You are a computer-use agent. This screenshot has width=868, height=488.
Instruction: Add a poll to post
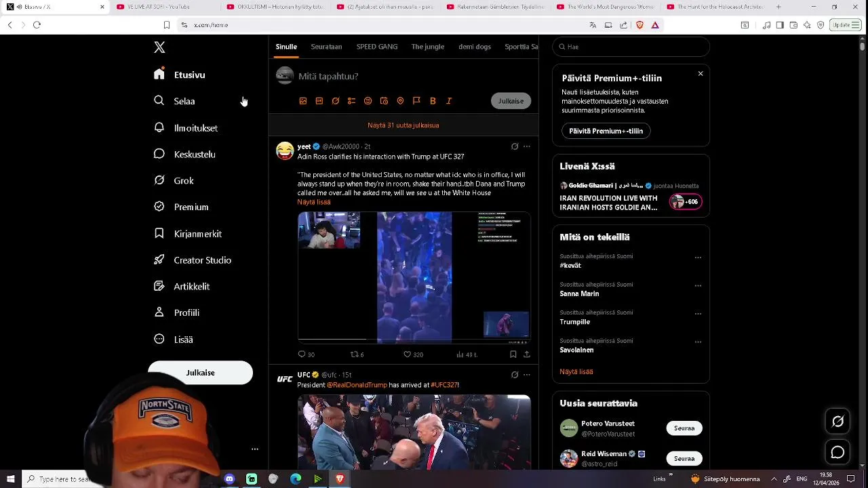click(351, 101)
